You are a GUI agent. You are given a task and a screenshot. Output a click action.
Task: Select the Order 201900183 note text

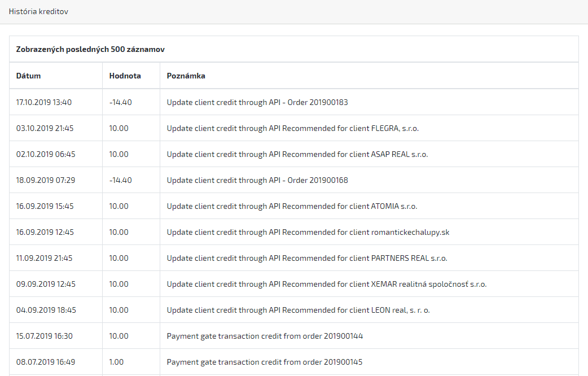(257, 102)
